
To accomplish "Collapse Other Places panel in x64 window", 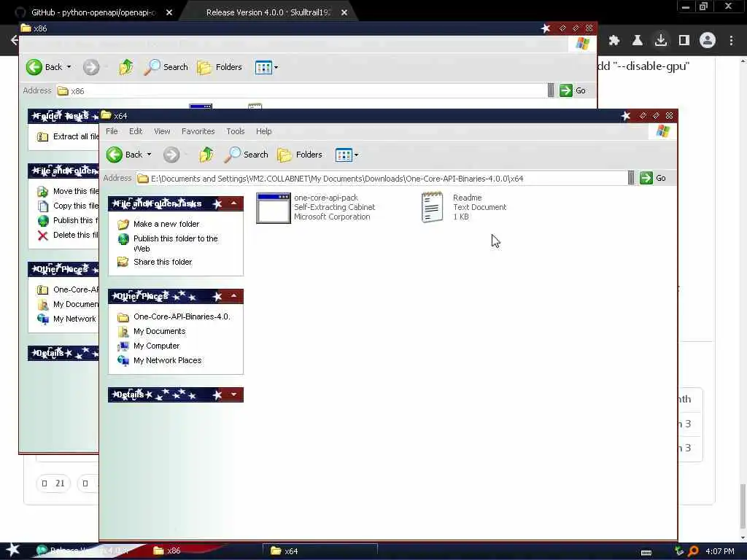I will (x=234, y=296).
